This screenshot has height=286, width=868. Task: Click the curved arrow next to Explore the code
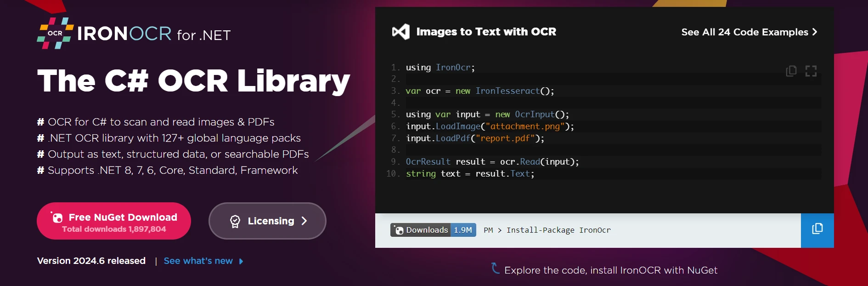coord(495,268)
